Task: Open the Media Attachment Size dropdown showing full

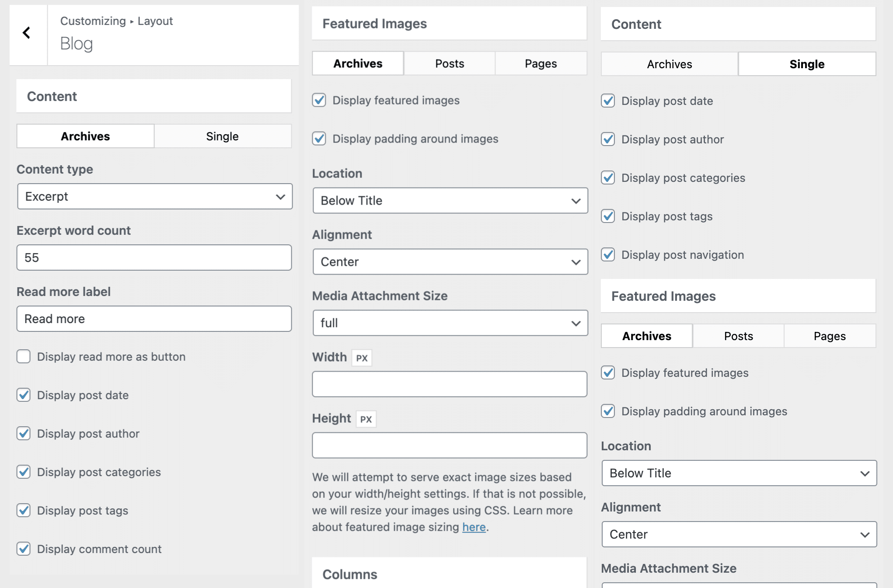Action: click(450, 323)
